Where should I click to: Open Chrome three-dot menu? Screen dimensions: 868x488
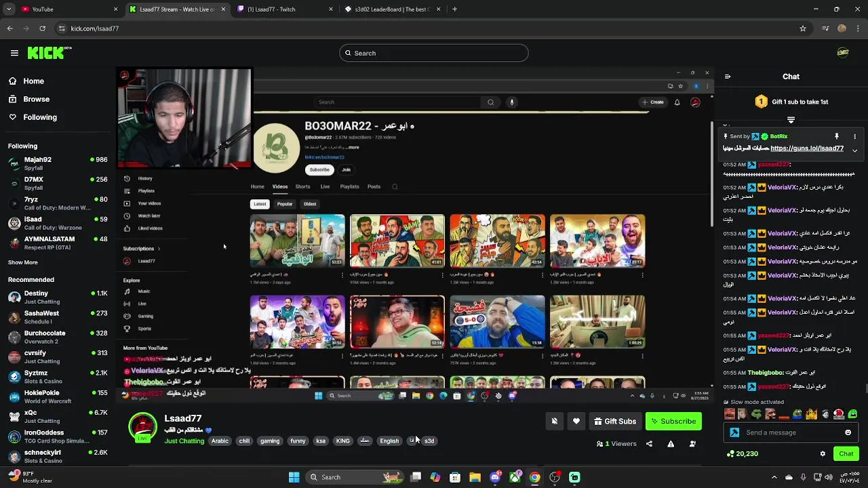point(859,28)
